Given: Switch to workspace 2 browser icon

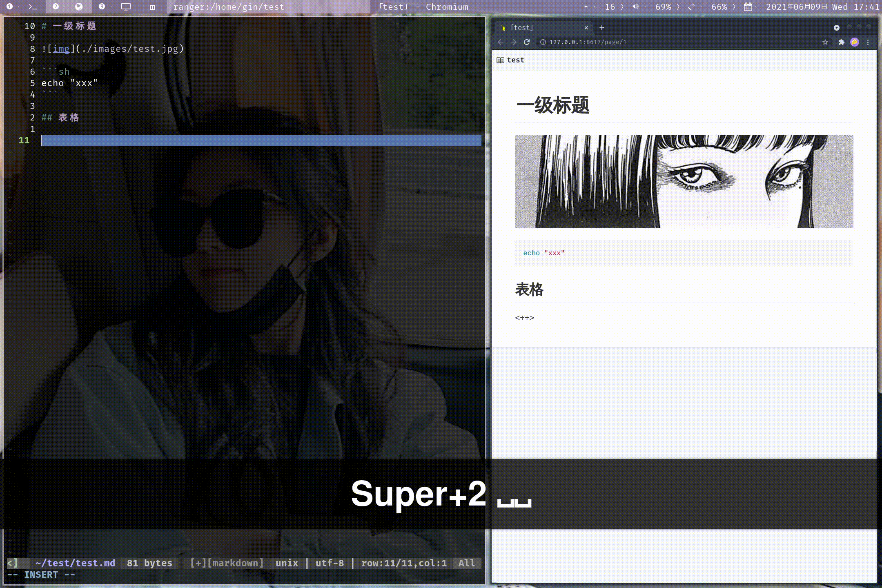Looking at the screenshot, I should (x=79, y=7).
